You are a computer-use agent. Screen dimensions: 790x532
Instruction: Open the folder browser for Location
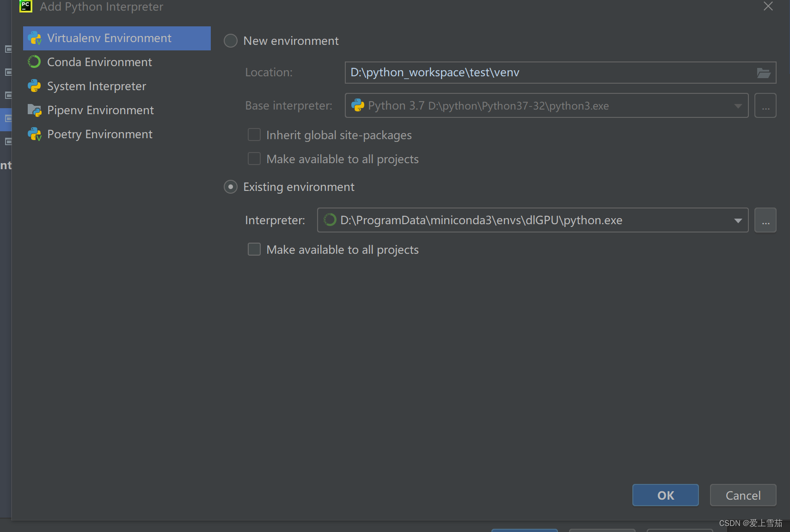765,72
